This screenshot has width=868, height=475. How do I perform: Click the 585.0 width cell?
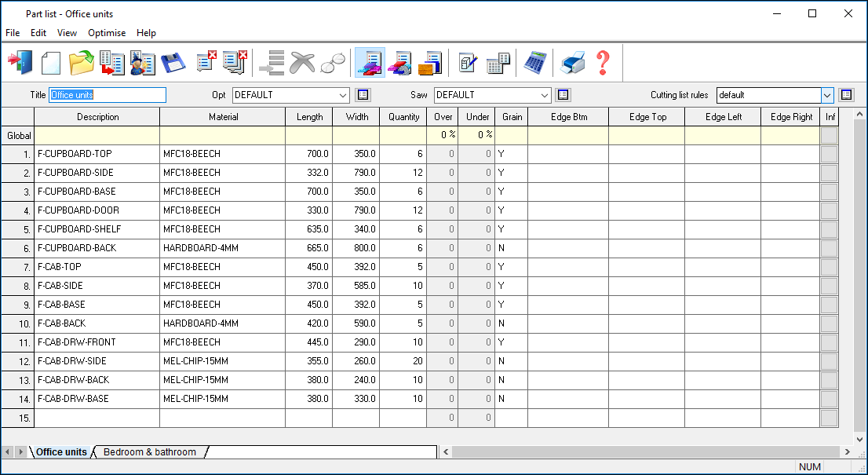[356, 286]
